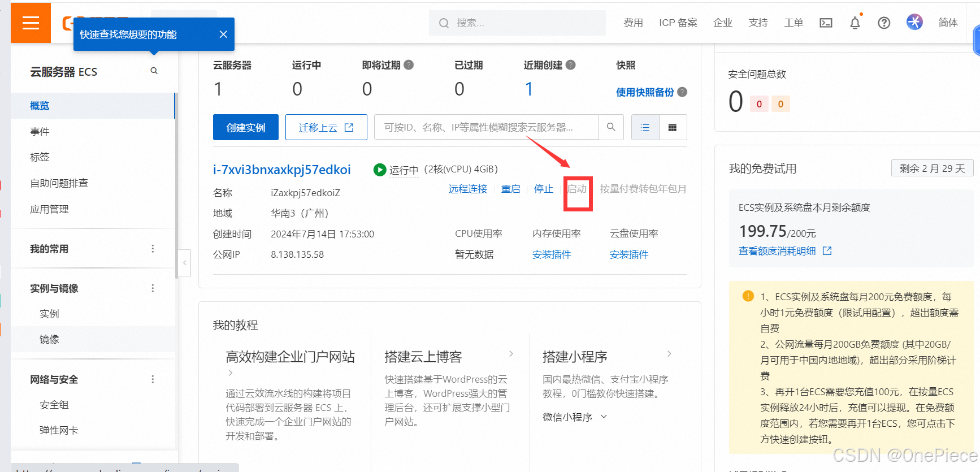Switch to grid view of instances

click(673, 127)
